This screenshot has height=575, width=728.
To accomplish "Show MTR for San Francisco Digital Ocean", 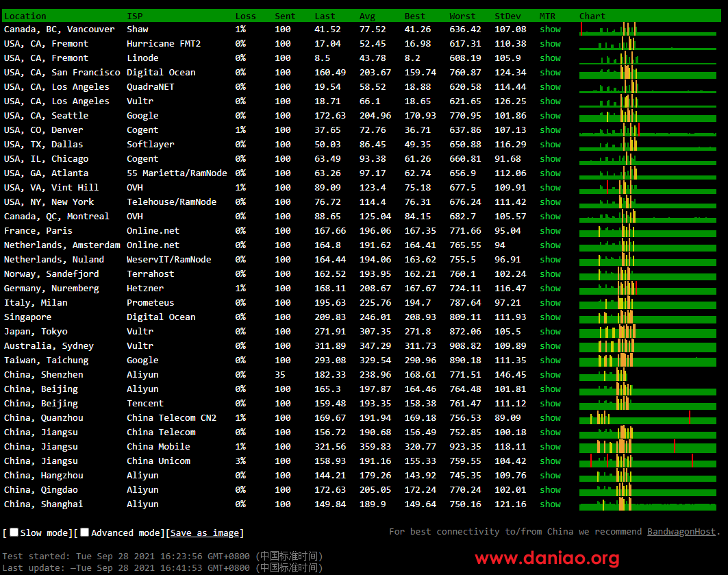I will (550, 73).
